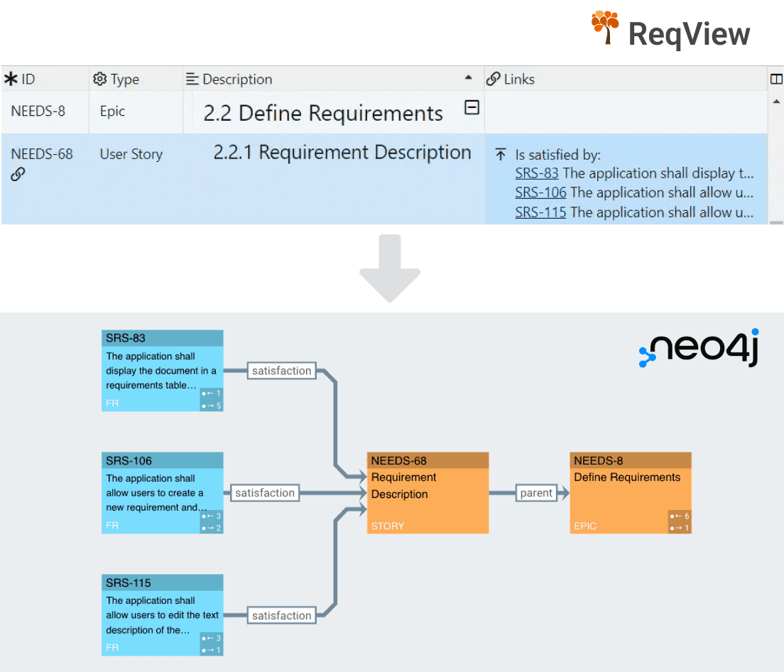Image resolution: width=784 pixels, height=672 pixels.
Task: Select the NEEDS-8 epic node in graph
Action: coord(631,493)
